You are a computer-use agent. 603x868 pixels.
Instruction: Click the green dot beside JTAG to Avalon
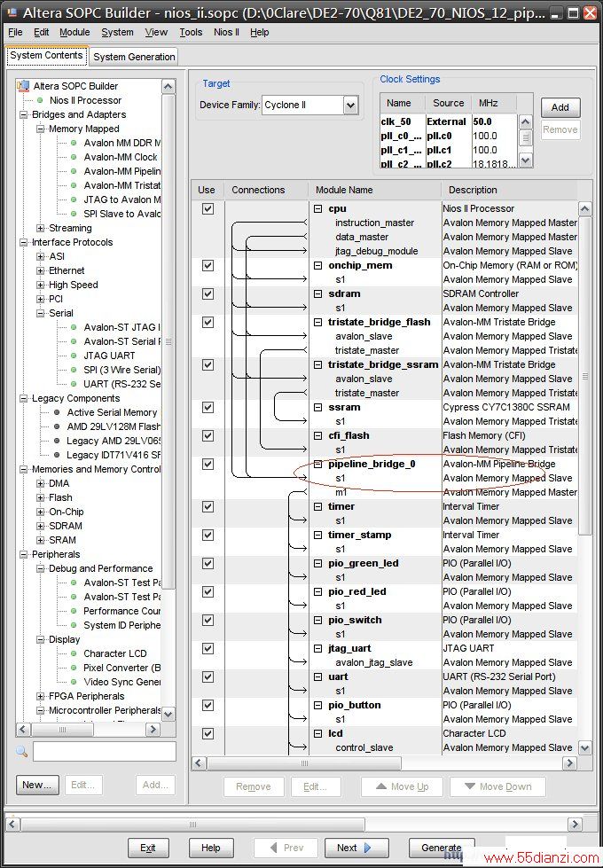point(74,199)
